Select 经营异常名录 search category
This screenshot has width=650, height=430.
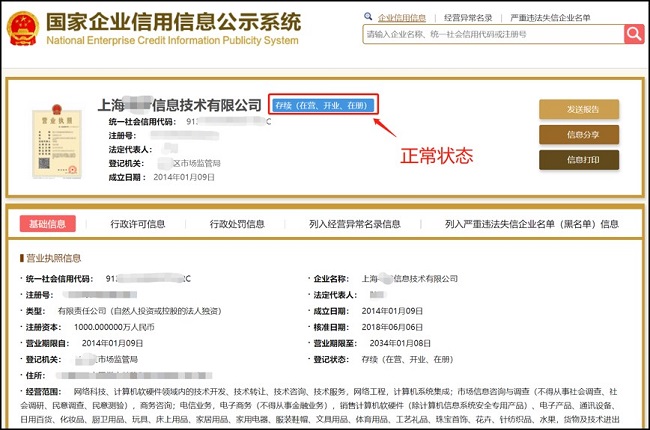click(x=468, y=18)
